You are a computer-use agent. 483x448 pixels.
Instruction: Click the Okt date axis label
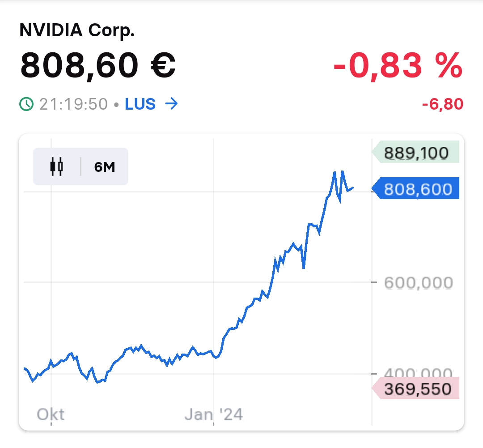click(51, 414)
